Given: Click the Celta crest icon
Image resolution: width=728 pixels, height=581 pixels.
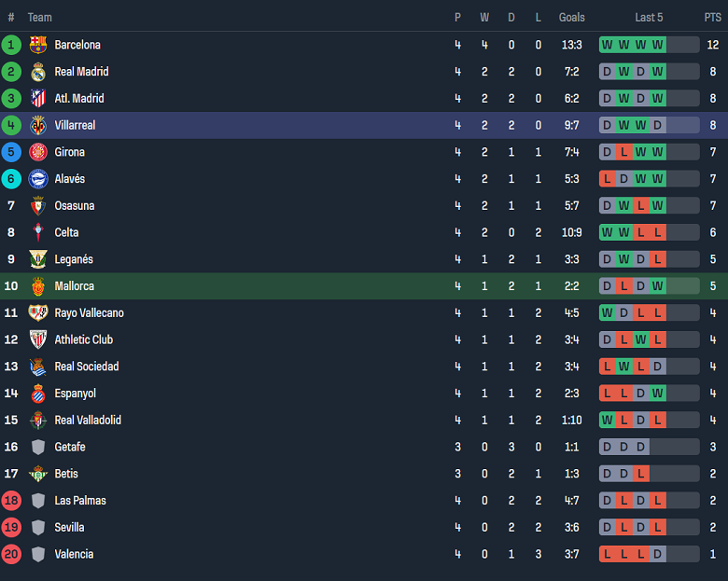Looking at the screenshot, I should pyautogui.click(x=38, y=233).
